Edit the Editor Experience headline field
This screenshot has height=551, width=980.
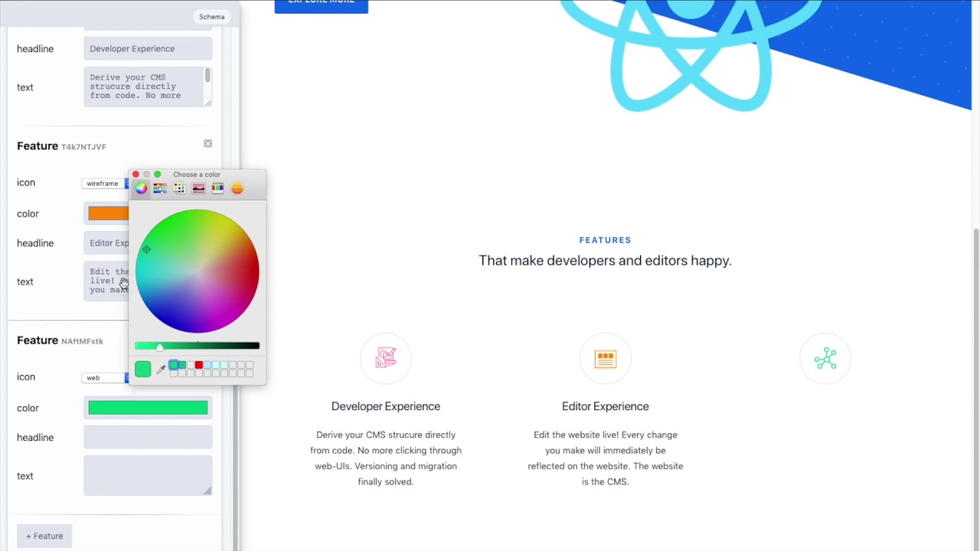coord(106,243)
